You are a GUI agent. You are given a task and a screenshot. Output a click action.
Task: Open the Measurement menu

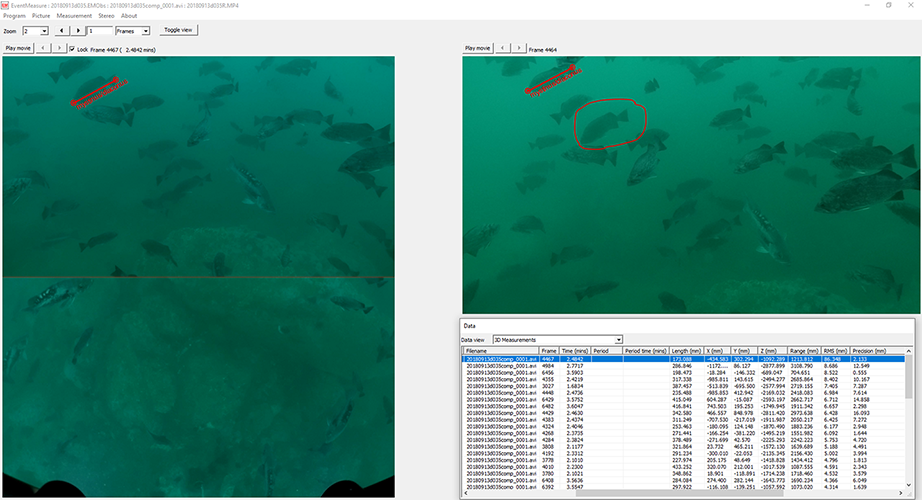point(74,16)
